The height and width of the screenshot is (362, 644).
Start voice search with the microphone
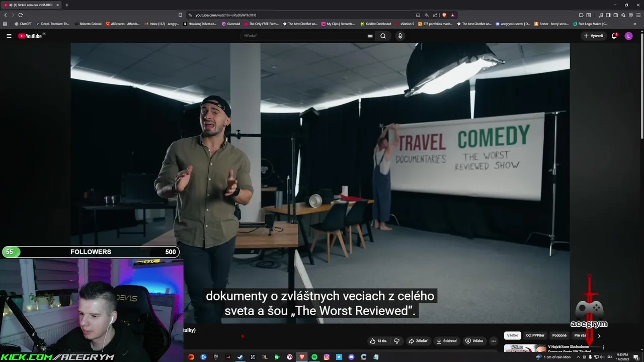[x=400, y=36]
